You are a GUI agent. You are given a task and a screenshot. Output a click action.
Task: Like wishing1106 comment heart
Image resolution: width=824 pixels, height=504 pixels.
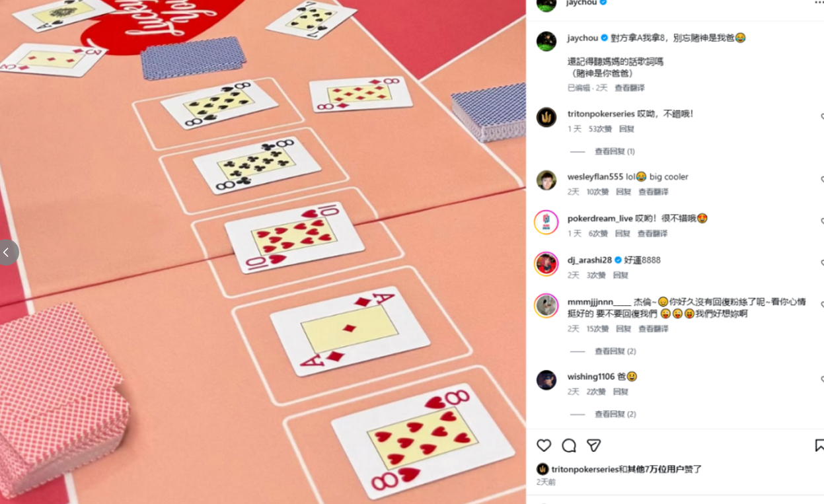pos(821,380)
